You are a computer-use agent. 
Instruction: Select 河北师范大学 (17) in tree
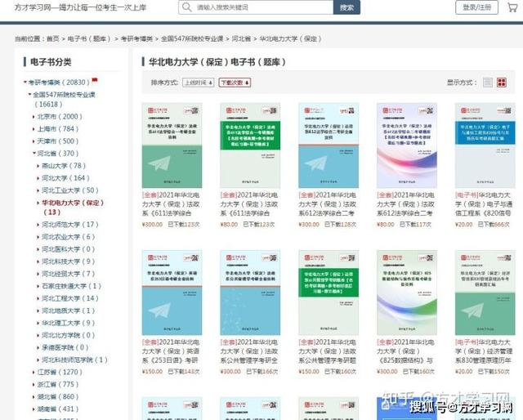(70, 225)
